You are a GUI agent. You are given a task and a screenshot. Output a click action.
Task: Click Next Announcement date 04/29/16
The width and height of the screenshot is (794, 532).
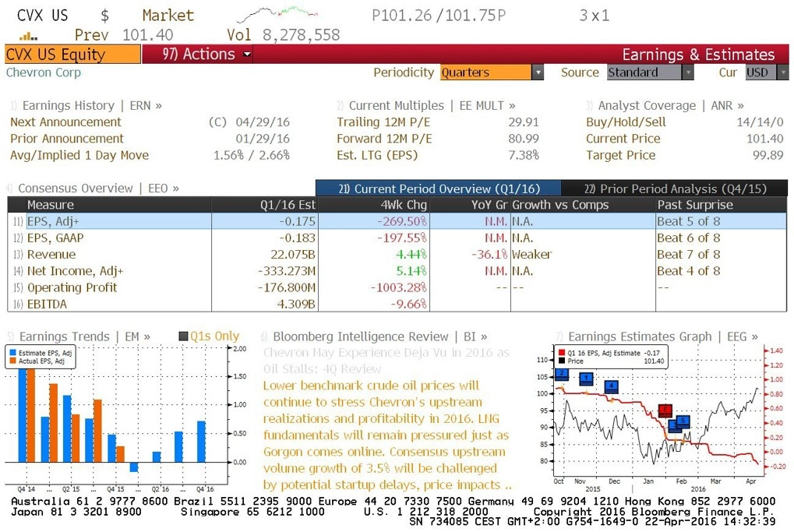(263, 122)
